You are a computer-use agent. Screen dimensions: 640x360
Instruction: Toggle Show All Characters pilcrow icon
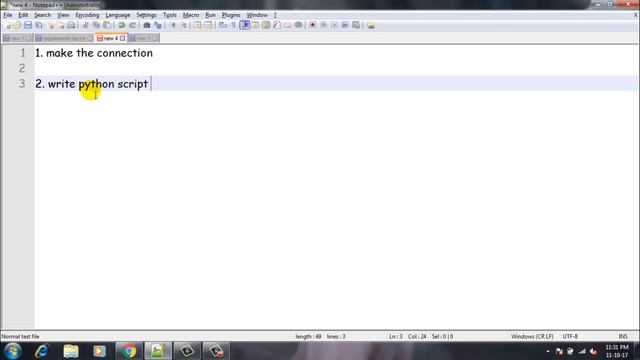[x=233, y=25]
